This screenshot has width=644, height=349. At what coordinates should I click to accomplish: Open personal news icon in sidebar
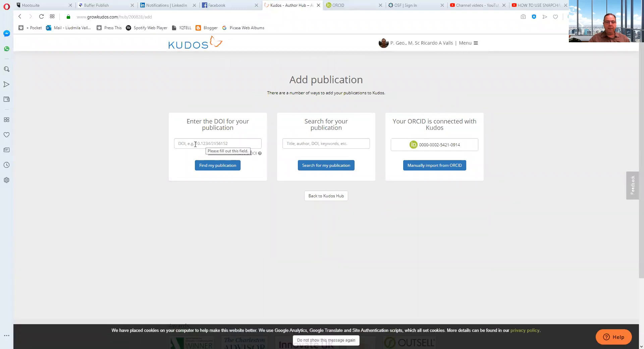click(7, 150)
